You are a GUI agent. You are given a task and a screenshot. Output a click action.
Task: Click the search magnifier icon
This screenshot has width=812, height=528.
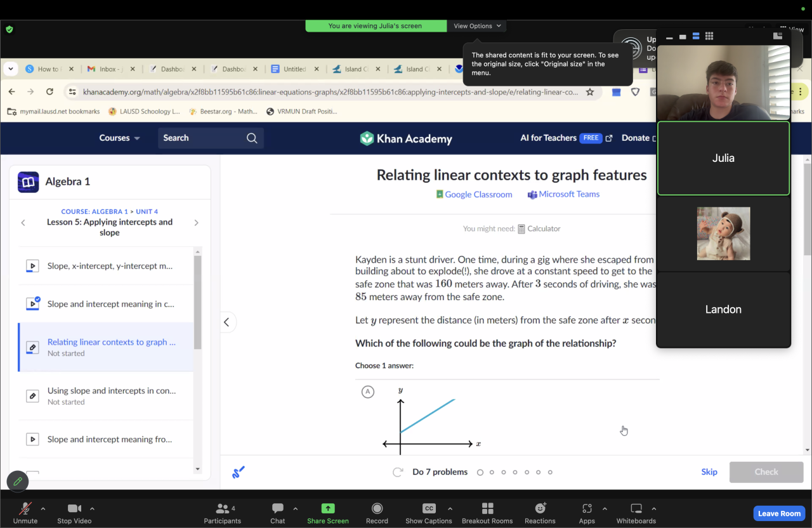pyautogui.click(x=252, y=138)
